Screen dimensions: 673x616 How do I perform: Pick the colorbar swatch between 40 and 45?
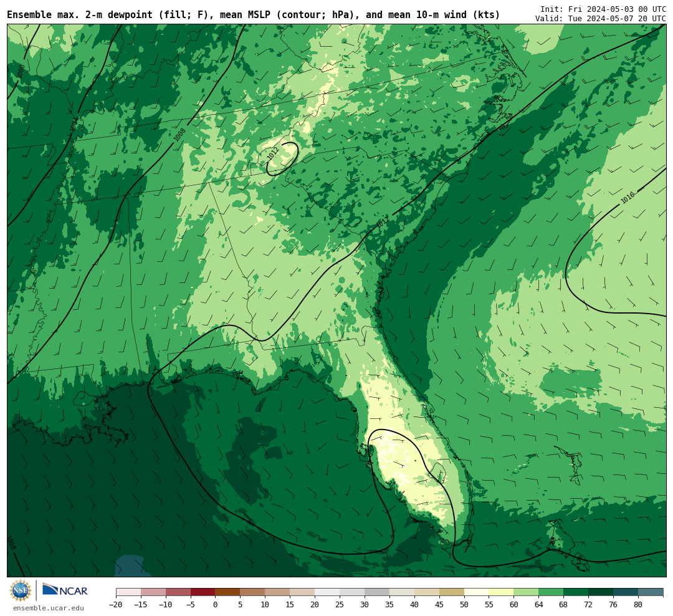tap(427, 592)
